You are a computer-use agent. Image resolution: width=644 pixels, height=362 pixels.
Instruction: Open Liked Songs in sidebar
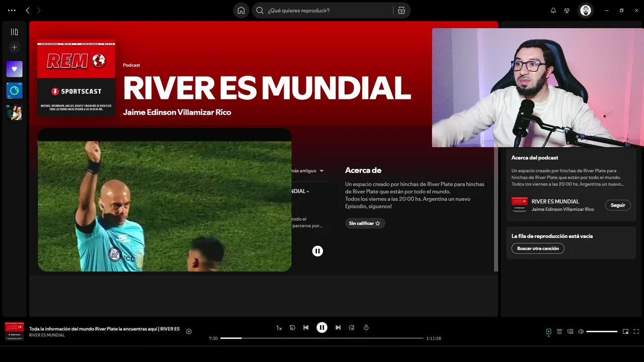14,69
